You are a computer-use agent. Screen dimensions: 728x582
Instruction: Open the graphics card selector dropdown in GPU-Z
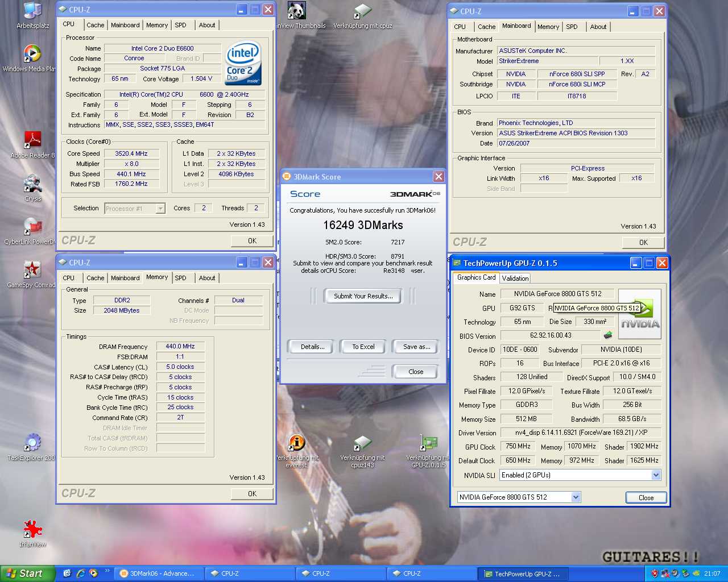pyautogui.click(x=576, y=497)
